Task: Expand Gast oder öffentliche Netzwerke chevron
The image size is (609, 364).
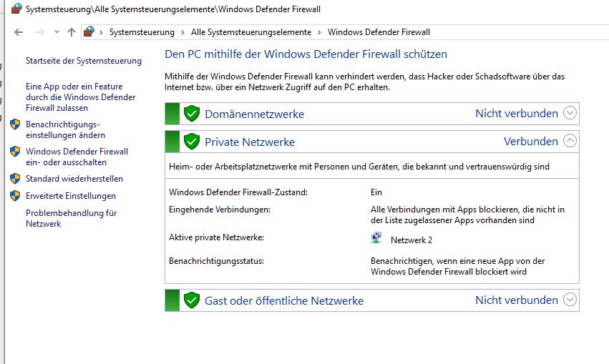Action: click(x=570, y=300)
